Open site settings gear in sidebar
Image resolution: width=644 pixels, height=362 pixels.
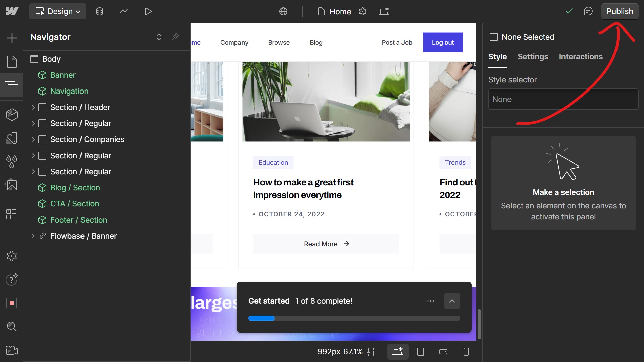pyautogui.click(x=12, y=256)
